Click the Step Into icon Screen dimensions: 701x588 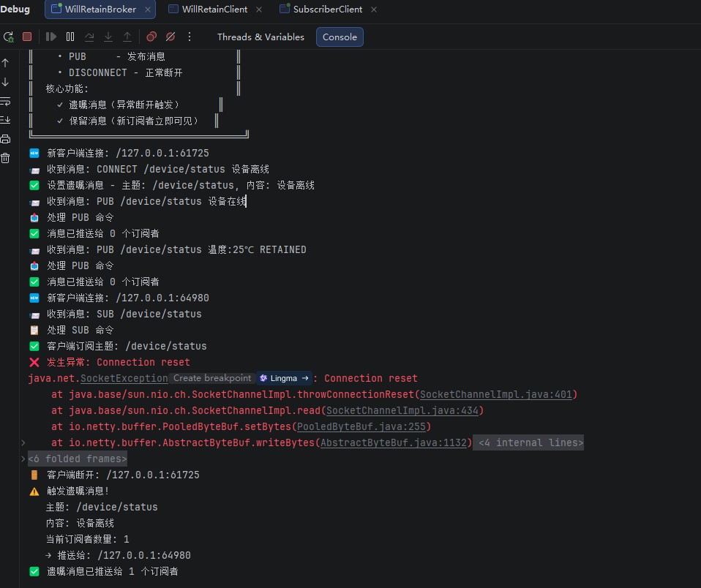108,37
